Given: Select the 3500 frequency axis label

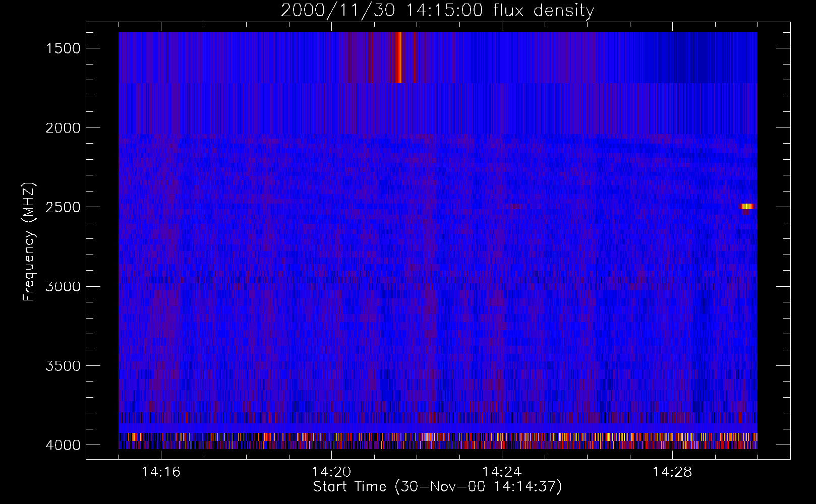Looking at the screenshot, I should pyautogui.click(x=63, y=366).
